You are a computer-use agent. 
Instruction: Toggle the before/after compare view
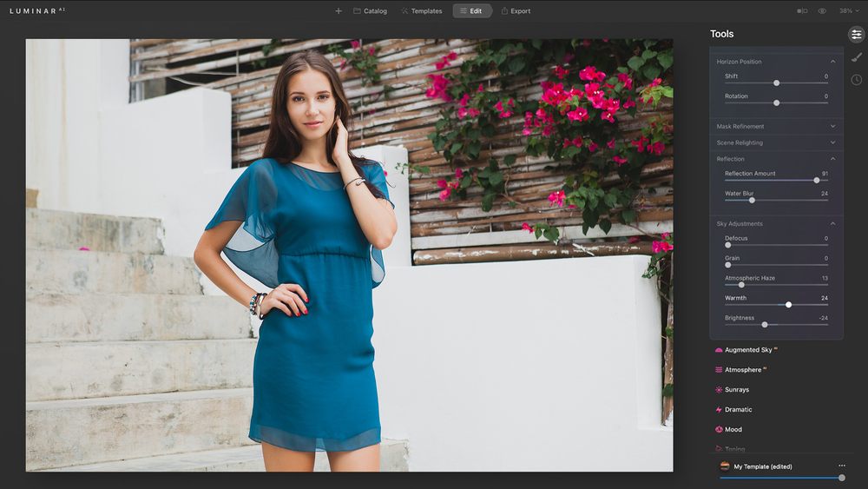pos(801,11)
